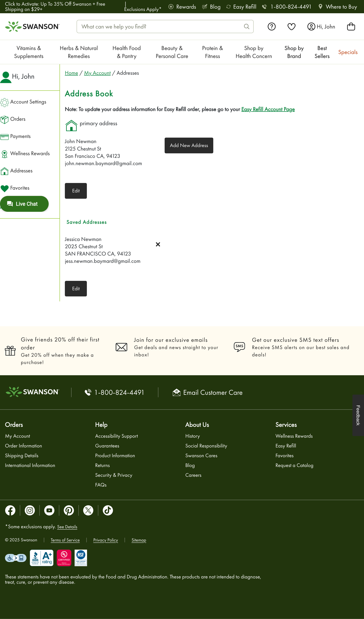This screenshot has width=364, height=619.
Task: Open the Easy Refill Account Page link
Action: click(268, 109)
